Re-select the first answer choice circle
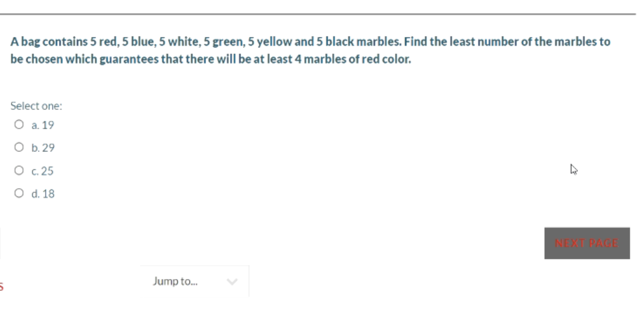The height and width of the screenshot is (327, 644). [19, 124]
